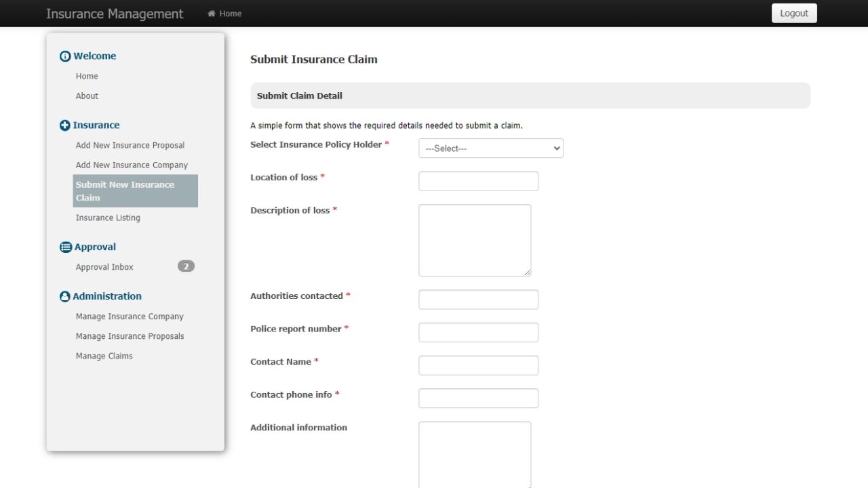This screenshot has height=488, width=868.
Task: Click the Welcome section info icon
Action: click(x=65, y=56)
